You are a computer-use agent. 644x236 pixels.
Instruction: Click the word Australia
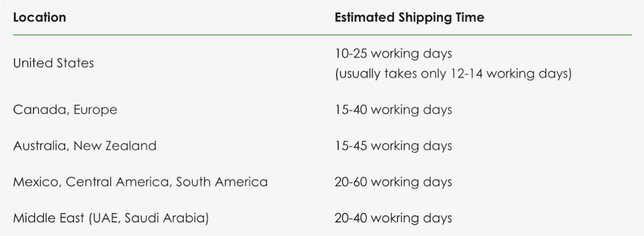(x=41, y=146)
